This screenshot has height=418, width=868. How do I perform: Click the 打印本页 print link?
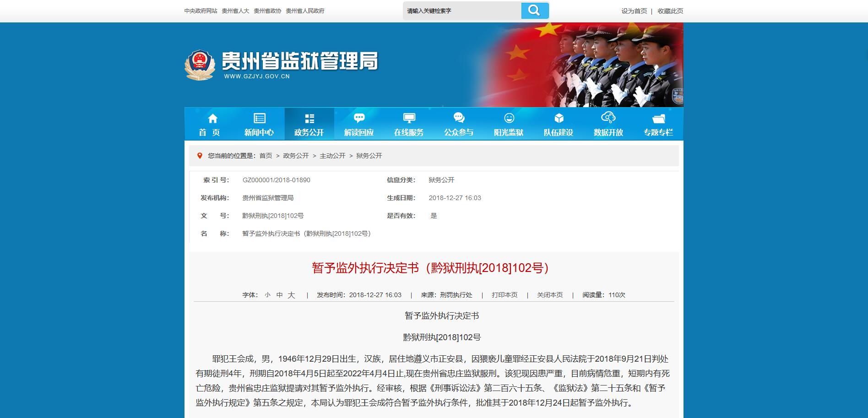pos(505,295)
